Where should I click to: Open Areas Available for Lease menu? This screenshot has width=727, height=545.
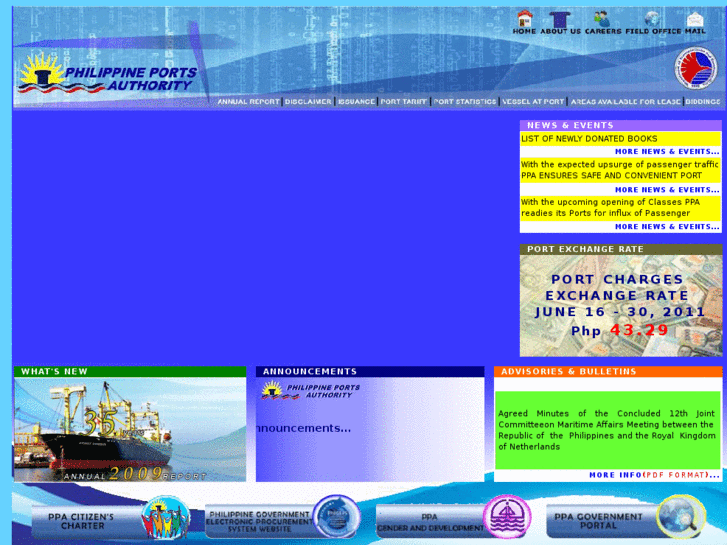point(625,102)
